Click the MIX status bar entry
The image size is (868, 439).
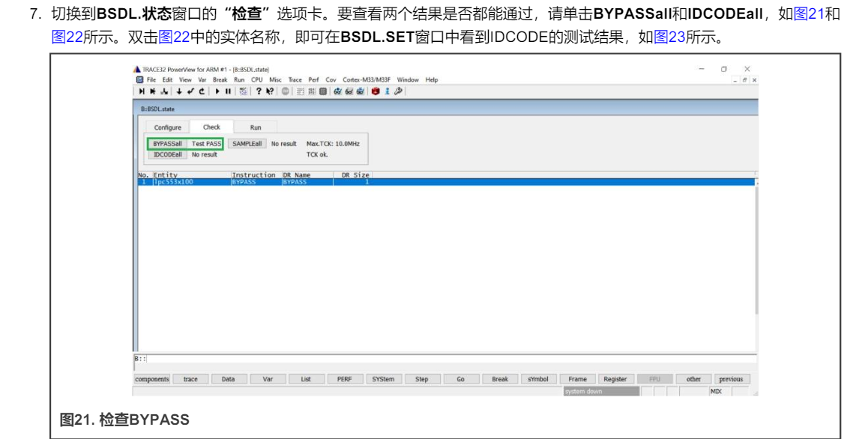[716, 391]
